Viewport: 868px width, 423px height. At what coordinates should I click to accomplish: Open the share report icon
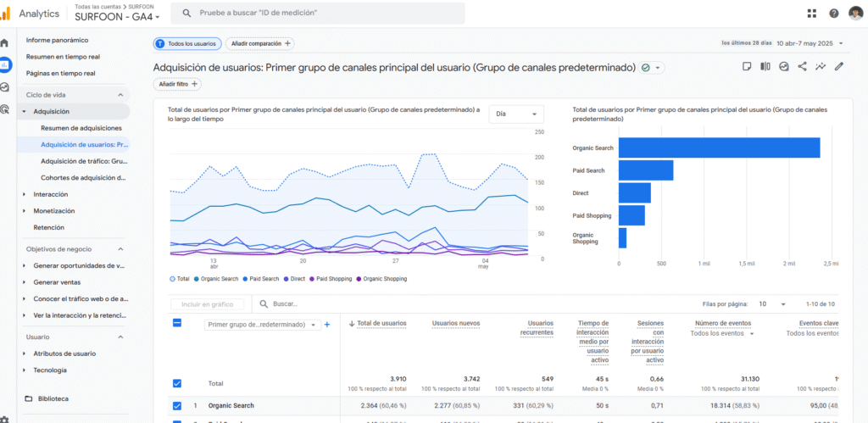[x=803, y=66]
